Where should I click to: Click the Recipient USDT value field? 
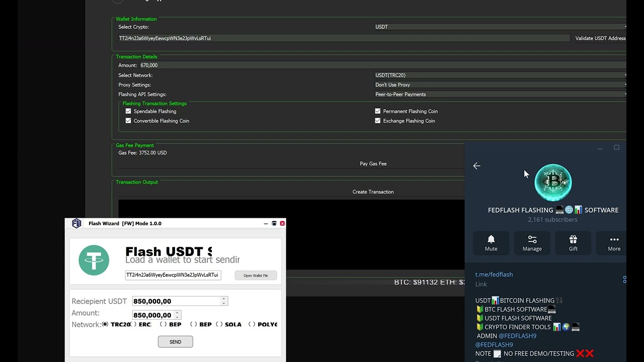[x=177, y=301]
